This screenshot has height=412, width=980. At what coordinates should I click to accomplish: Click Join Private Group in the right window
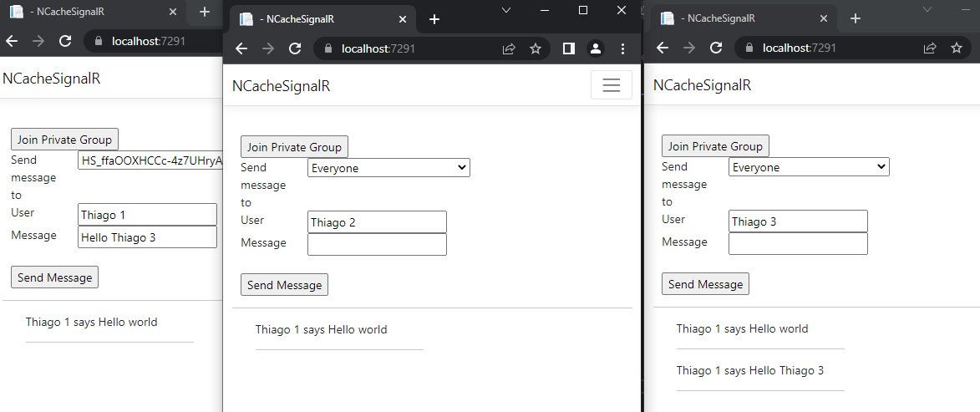tap(715, 146)
